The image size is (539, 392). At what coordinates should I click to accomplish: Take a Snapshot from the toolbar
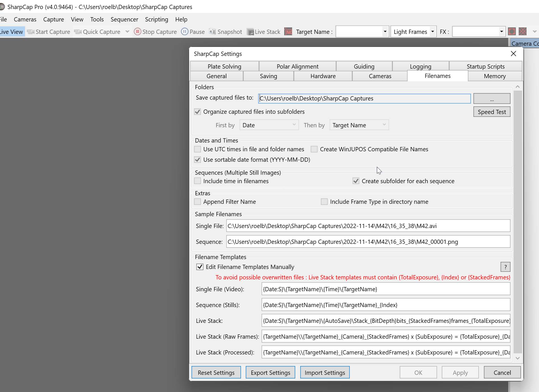(225, 32)
